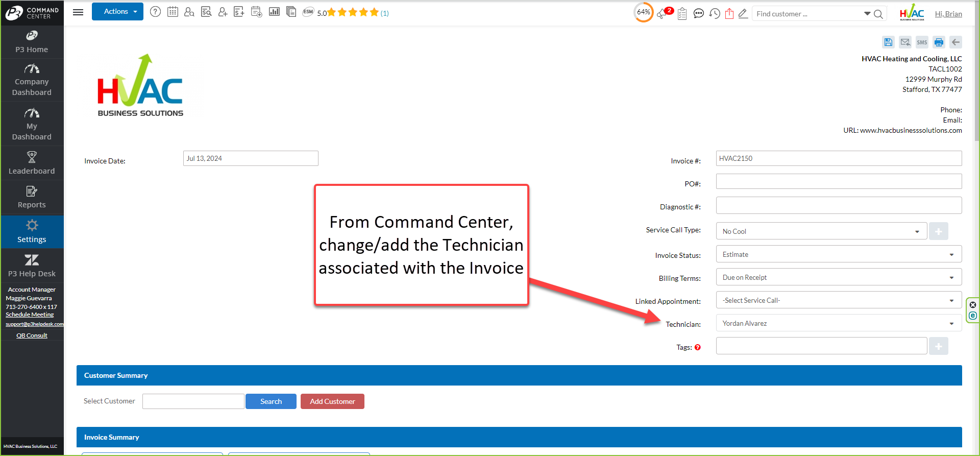Image resolution: width=980 pixels, height=456 pixels.
Task: Toggle the hamburger menu to collapse the sidebar
Action: [x=78, y=12]
